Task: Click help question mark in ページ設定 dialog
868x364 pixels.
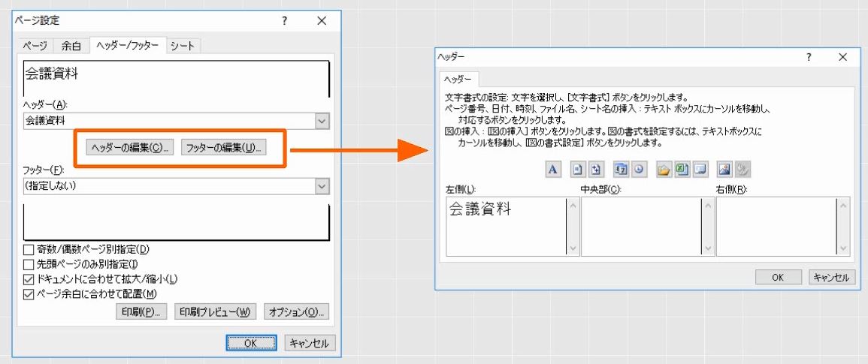Action: tap(285, 21)
